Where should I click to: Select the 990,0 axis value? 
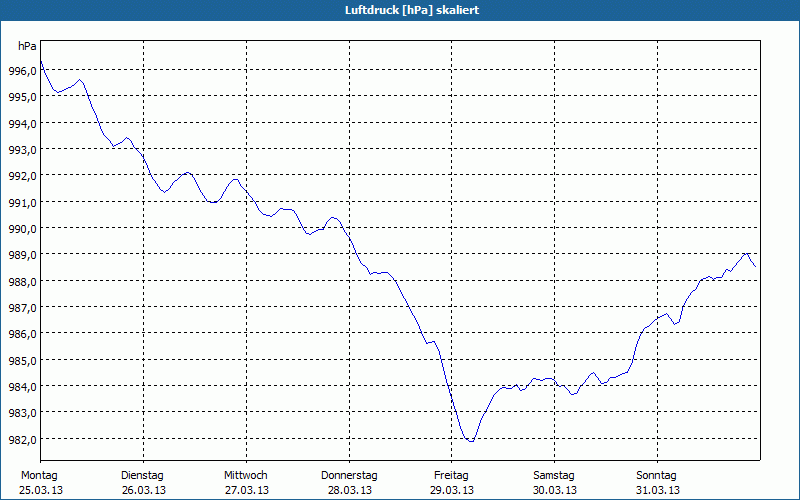[22, 229]
